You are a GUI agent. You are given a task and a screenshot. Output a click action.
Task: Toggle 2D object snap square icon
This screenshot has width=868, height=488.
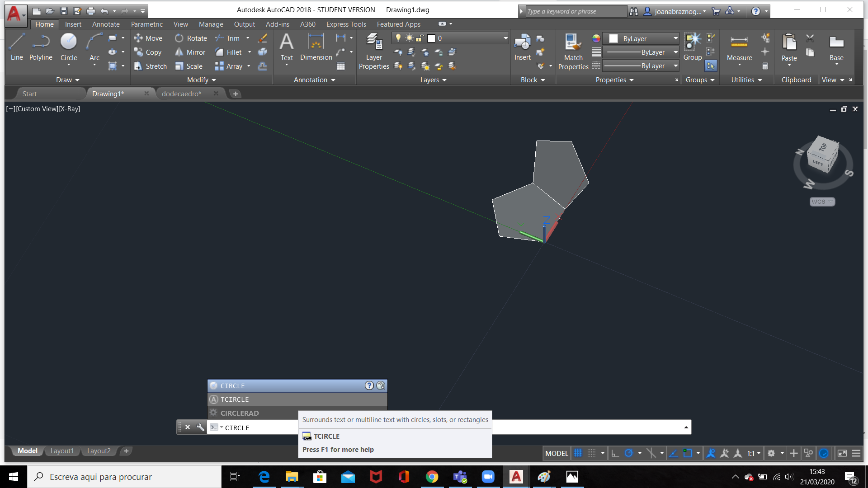click(688, 453)
